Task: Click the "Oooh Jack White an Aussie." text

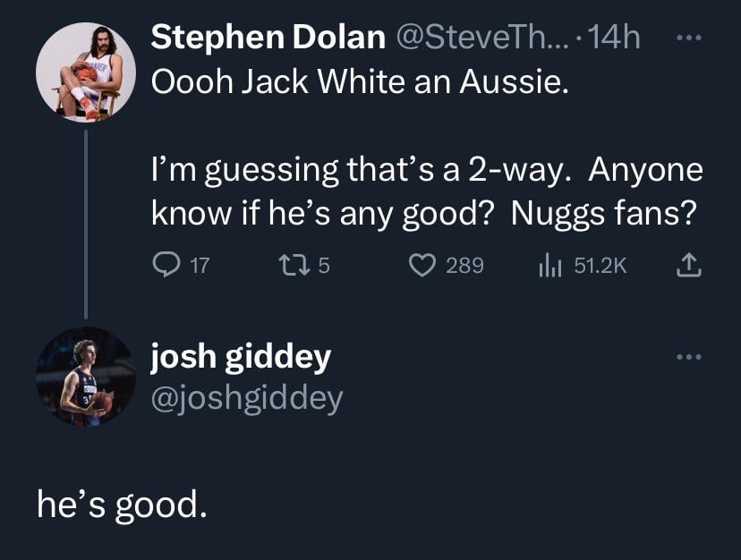Action: click(360, 83)
